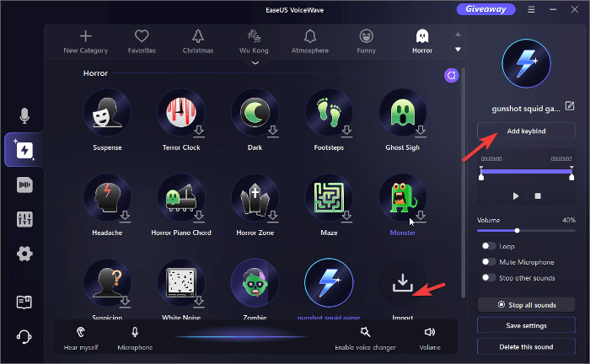Adjust the sound Volume slider handle
Image resolution: width=590 pixels, height=364 pixels.
tap(517, 231)
